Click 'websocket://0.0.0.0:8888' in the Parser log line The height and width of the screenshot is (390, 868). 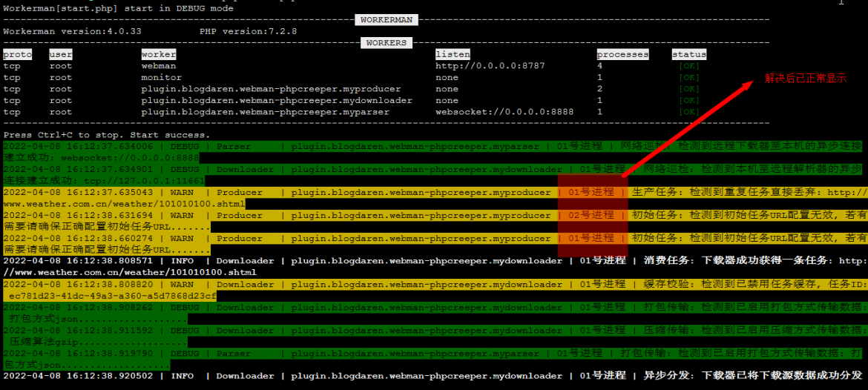pos(130,158)
